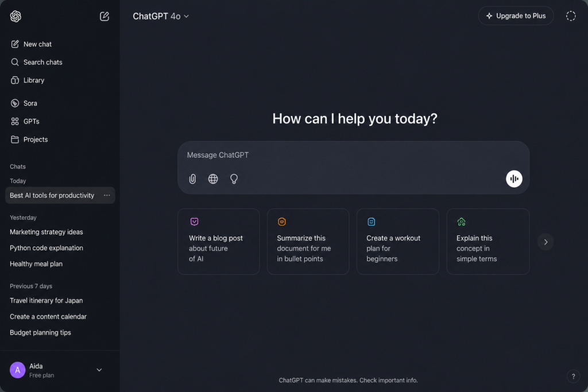588x392 pixels.
Task: Click the compose new chat icon at sidebar top
Action: point(105,16)
